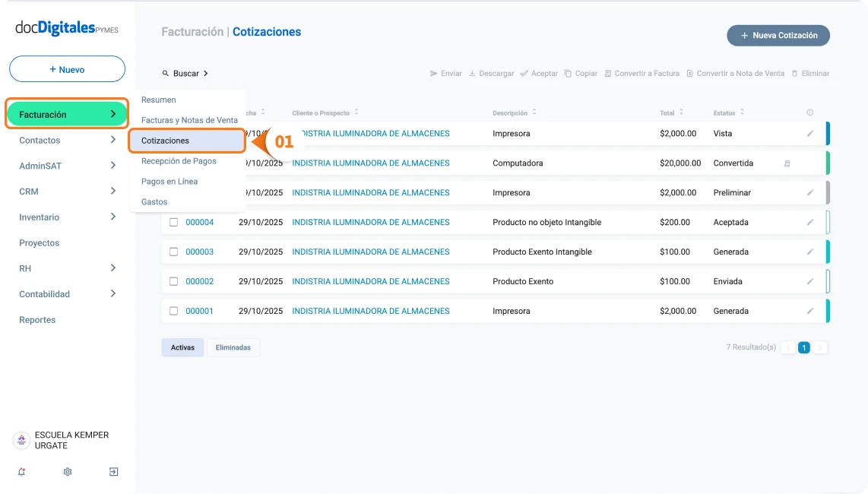Switch to the Eliminadas tab
Image resolution: width=868 pixels, height=494 pixels.
coord(233,347)
